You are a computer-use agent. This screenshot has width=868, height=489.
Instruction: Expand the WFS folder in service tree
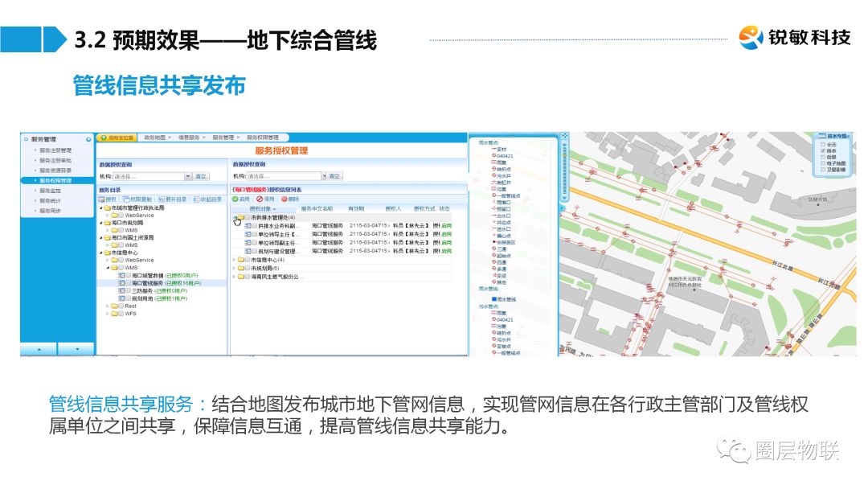point(108,314)
